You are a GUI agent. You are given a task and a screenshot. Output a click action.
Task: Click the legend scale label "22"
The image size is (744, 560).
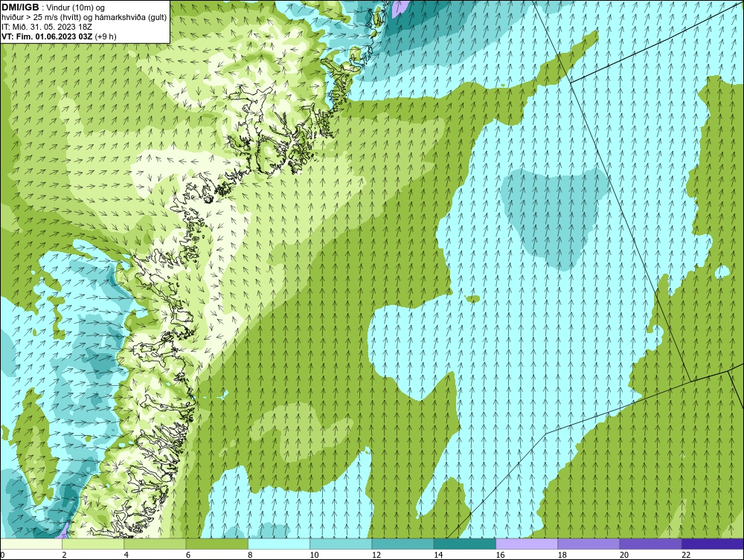pyautogui.click(x=686, y=556)
